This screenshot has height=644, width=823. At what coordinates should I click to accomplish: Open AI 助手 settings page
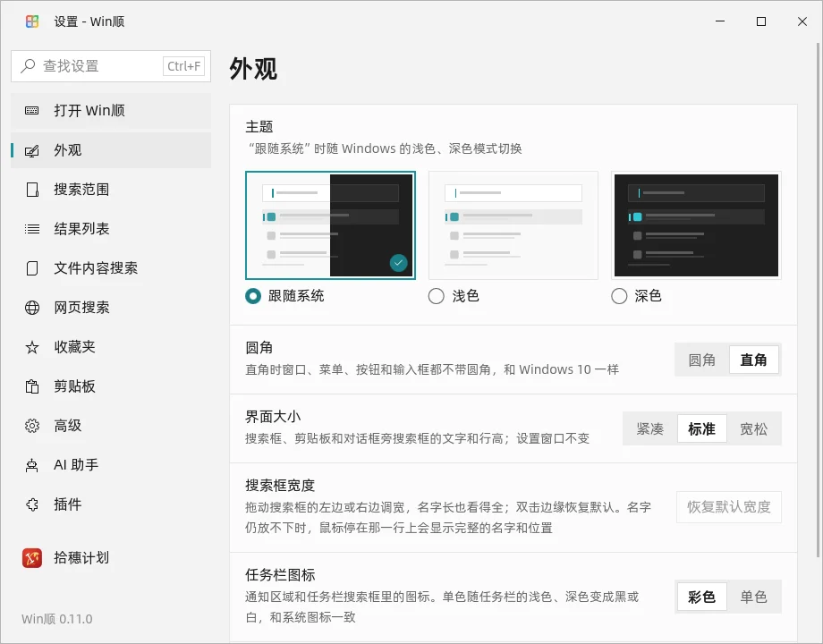click(111, 465)
